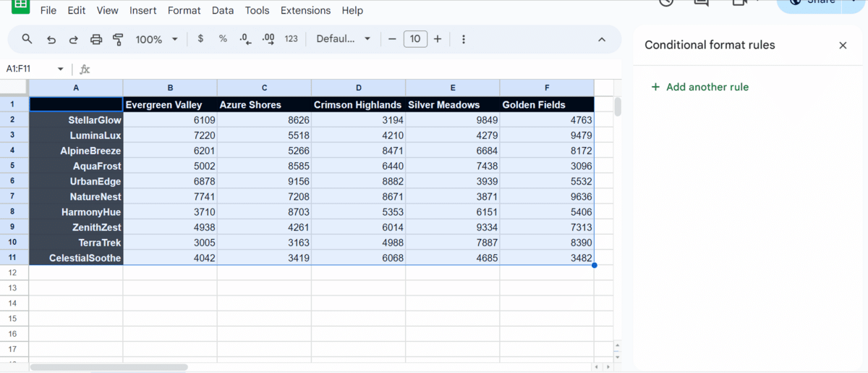This screenshot has height=373, width=868.
Task: Open the zoom 100% dropdown
Action: [x=157, y=39]
